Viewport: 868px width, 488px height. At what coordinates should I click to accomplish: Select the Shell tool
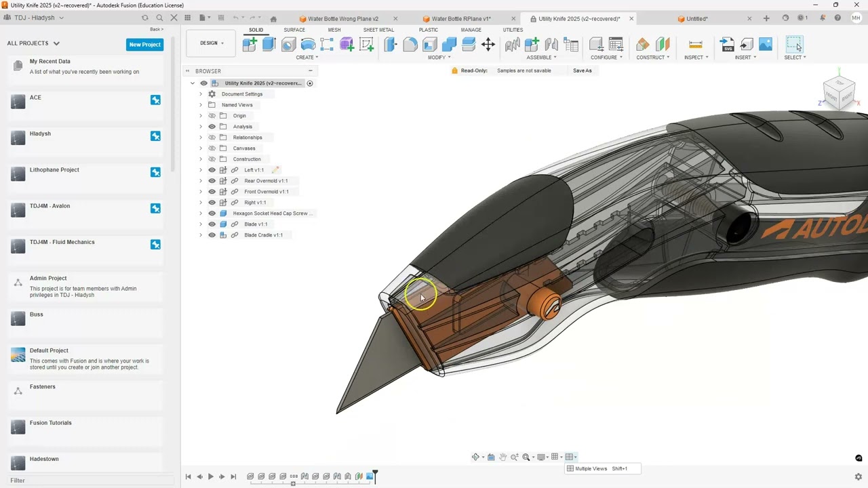(x=430, y=45)
